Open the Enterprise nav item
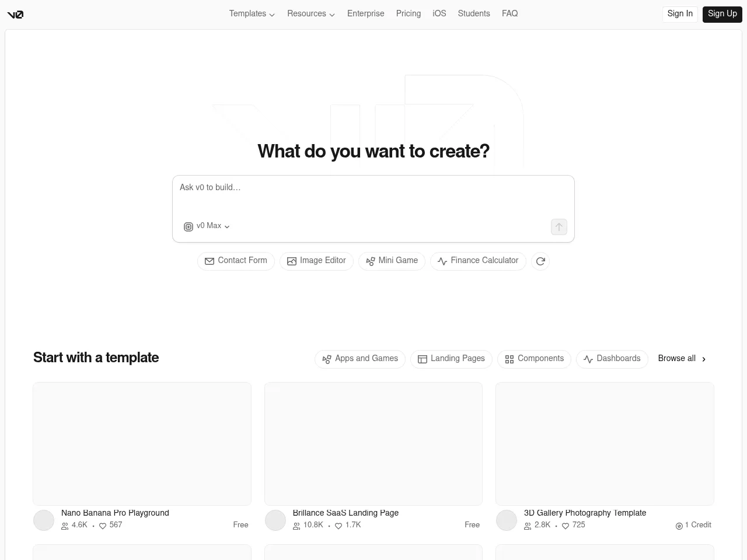Viewport: 747px width, 560px height. [365, 14]
